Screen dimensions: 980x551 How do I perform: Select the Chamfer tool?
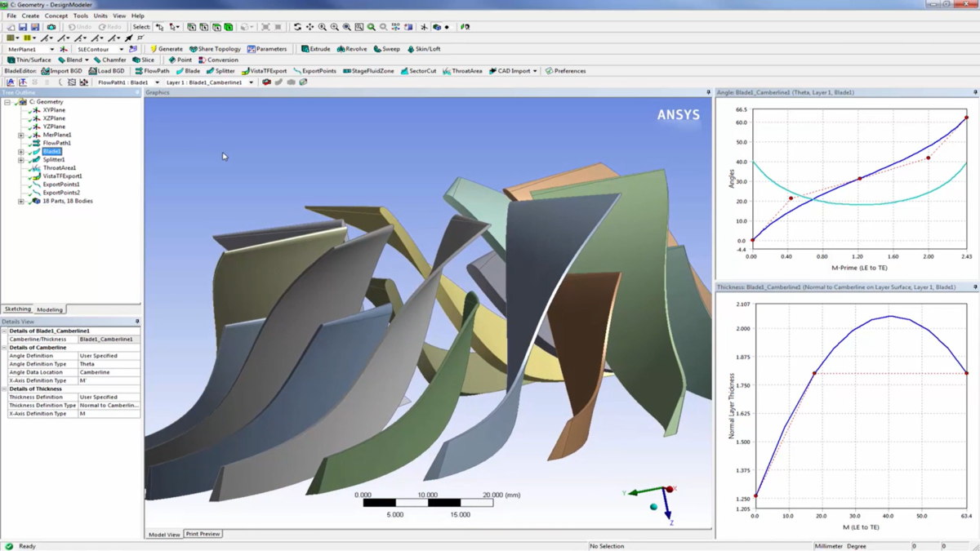(x=109, y=60)
